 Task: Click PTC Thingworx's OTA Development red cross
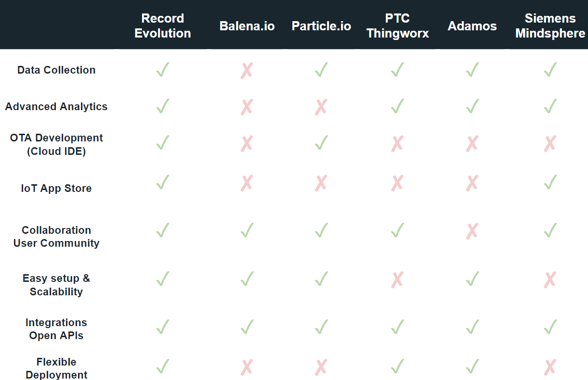397,143
